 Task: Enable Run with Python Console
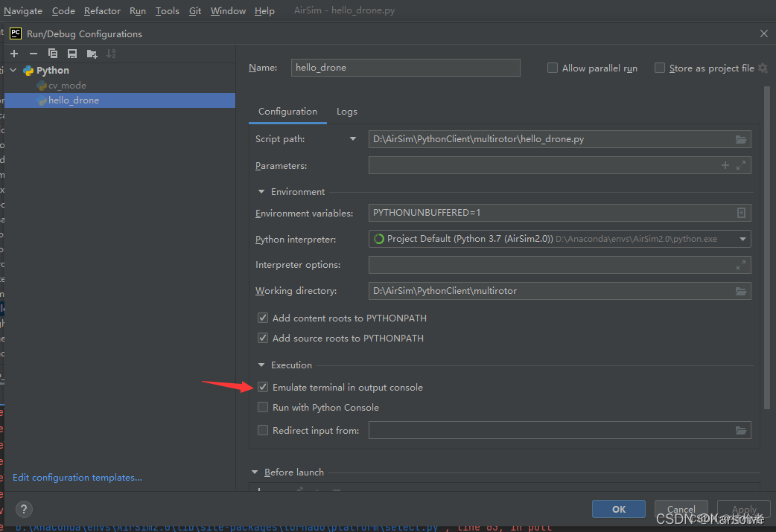263,408
